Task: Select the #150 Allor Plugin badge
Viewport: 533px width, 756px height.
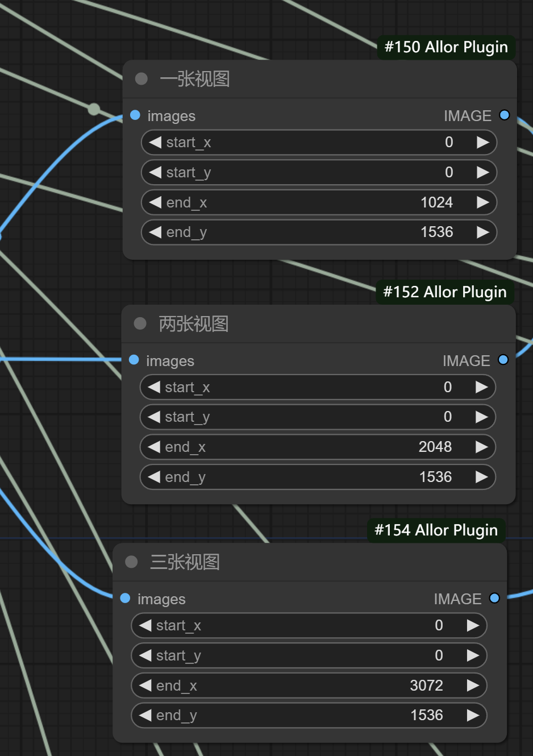Action: tap(445, 47)
